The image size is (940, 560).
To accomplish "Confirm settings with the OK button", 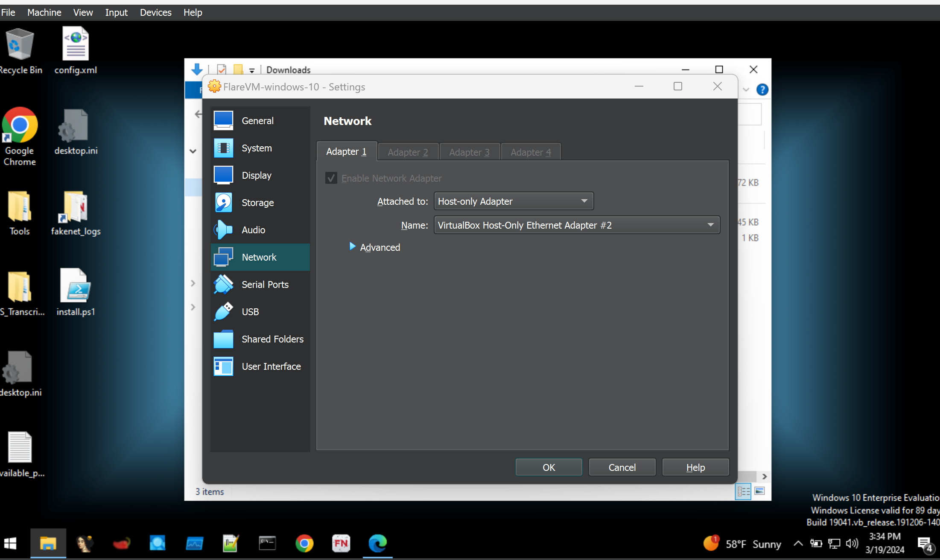I will click(x=549, y=467).
